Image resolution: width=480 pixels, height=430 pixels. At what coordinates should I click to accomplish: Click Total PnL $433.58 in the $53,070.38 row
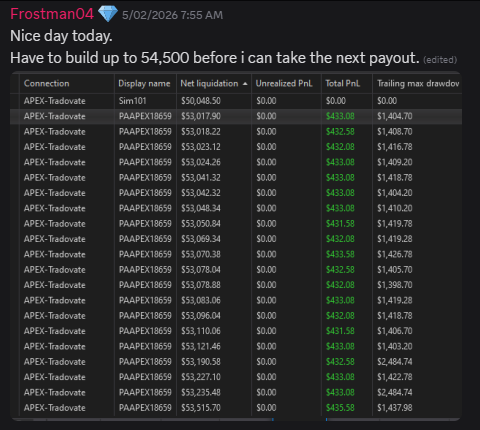(340, 254)
